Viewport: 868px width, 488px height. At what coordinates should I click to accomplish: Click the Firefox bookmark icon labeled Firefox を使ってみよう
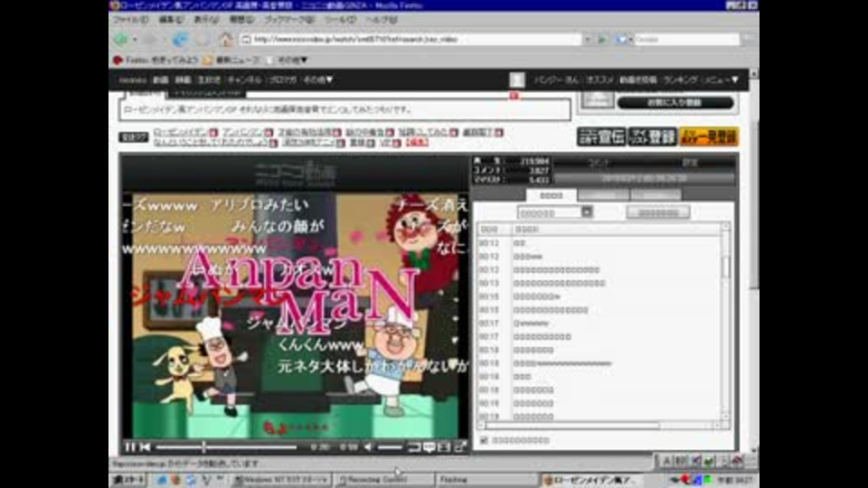click(x=118, y=60)
